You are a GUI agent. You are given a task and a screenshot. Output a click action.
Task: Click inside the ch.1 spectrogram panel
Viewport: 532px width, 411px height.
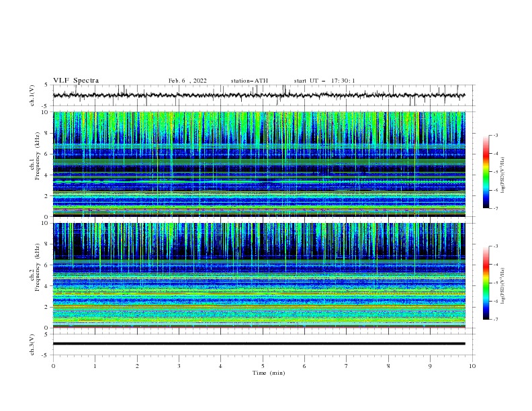point(259,164)
